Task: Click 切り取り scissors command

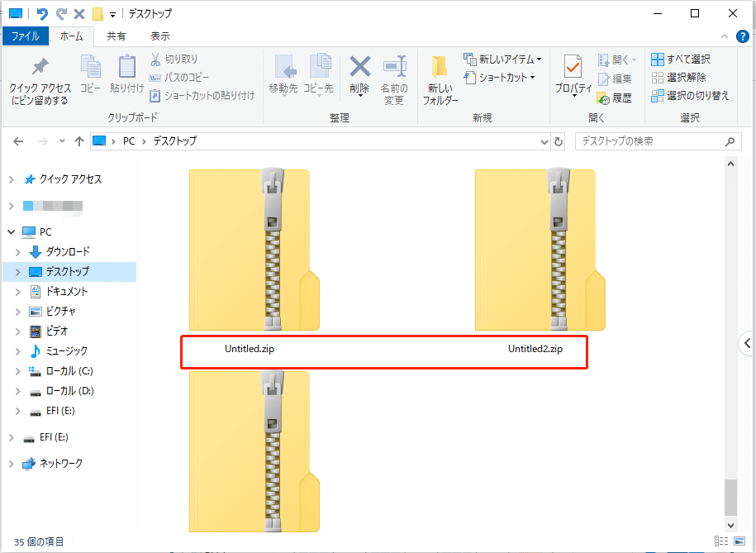Action: click(x=174, y=59)
